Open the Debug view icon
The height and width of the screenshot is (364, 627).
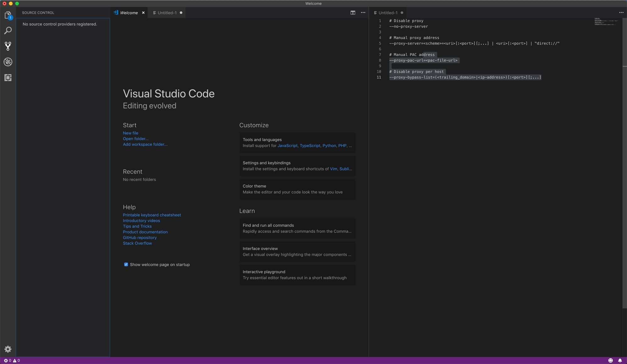coord(8,62)
